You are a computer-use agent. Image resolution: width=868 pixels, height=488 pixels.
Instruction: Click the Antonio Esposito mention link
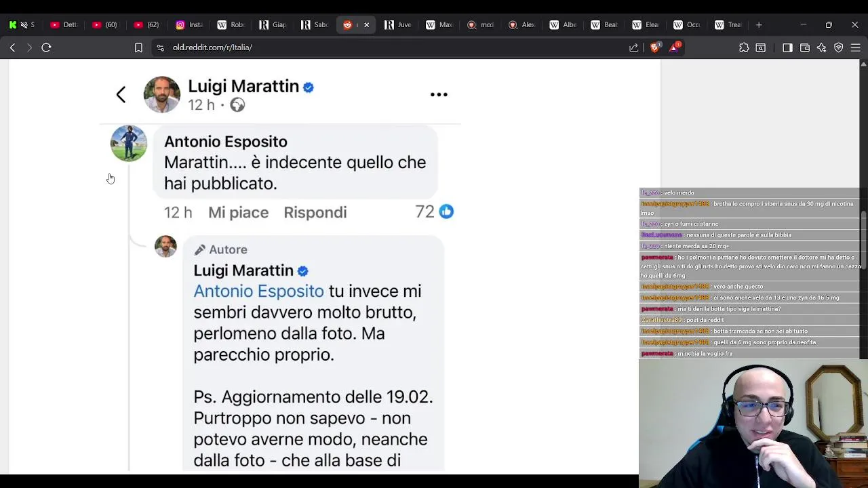(x=258, y=291)
